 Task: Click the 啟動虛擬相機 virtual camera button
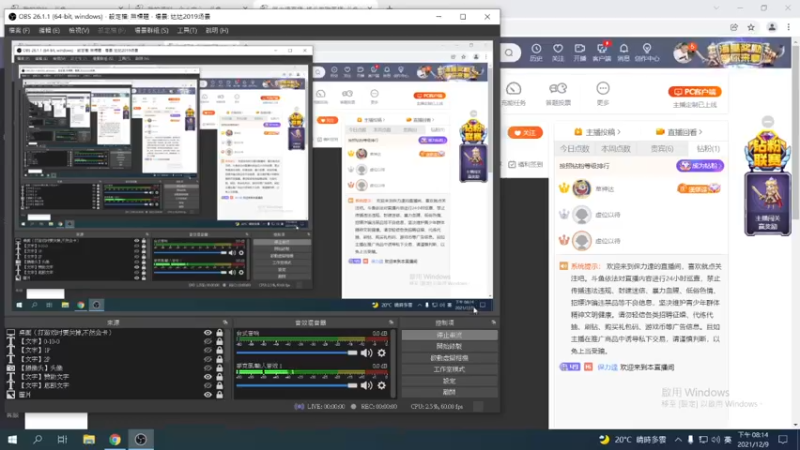tap(449, 358)
